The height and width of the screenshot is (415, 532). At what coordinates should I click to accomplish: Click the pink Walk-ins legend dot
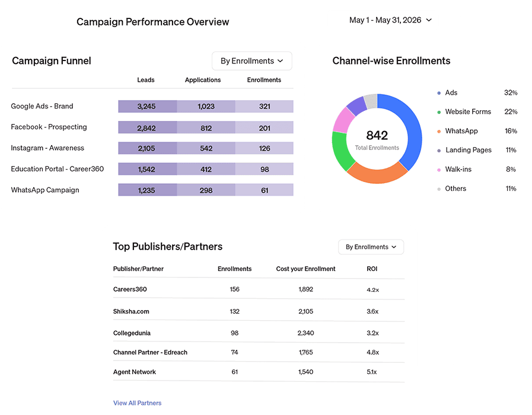[x=439, y=170]
